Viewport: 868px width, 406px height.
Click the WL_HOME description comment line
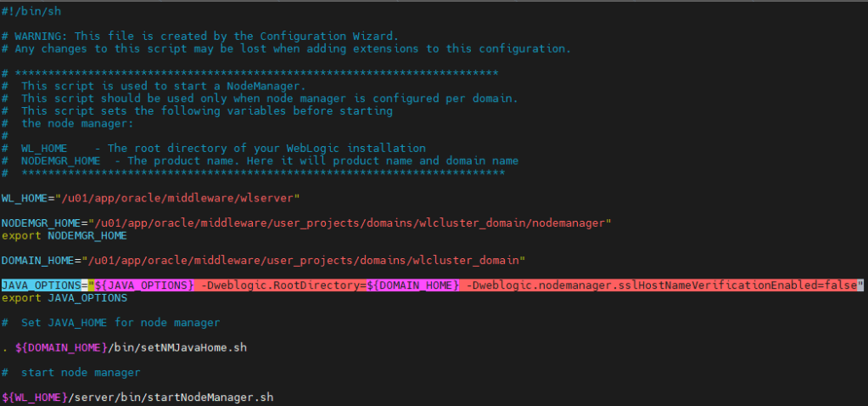(x=221, y=148)
